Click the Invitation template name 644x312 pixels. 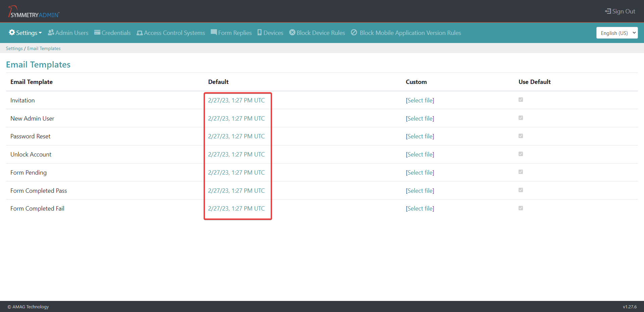[x=22, y=100]
